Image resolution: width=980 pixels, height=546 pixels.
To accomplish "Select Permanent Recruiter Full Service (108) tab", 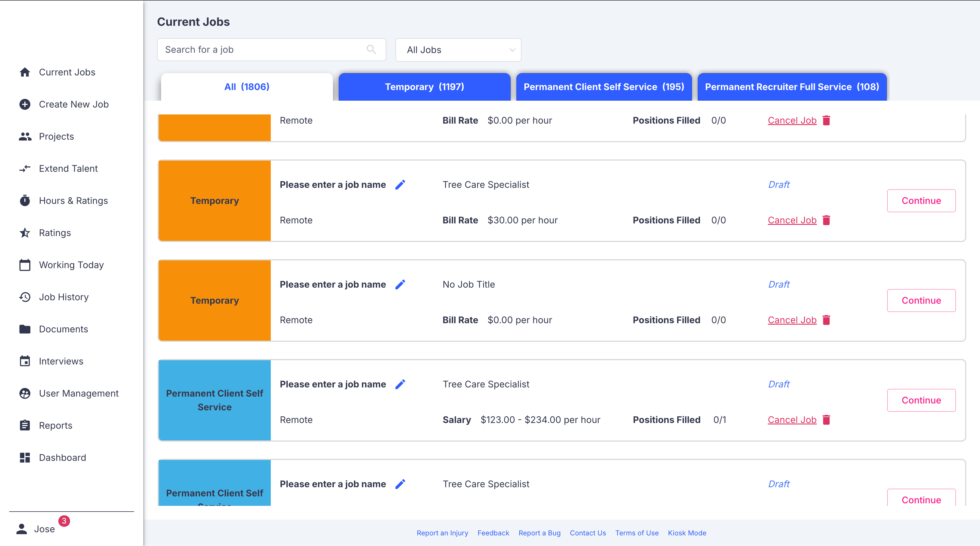I will pyautogui.click(x=792, y=87).
